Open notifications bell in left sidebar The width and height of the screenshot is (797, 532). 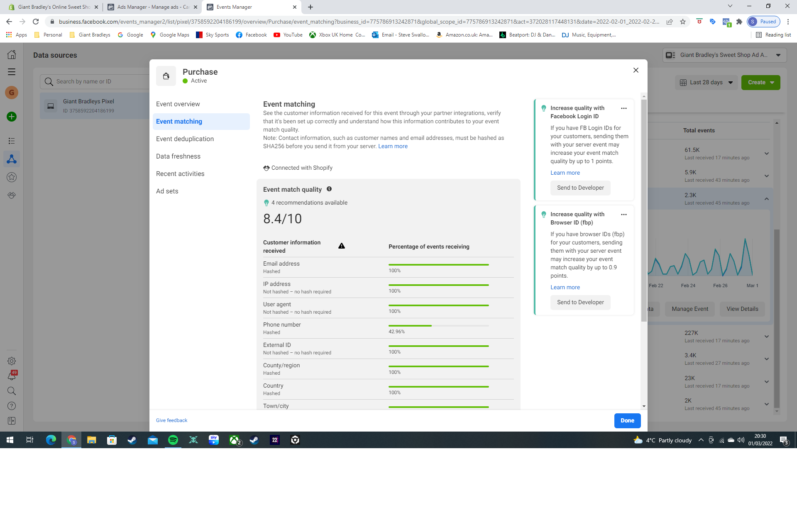[12, 376]
